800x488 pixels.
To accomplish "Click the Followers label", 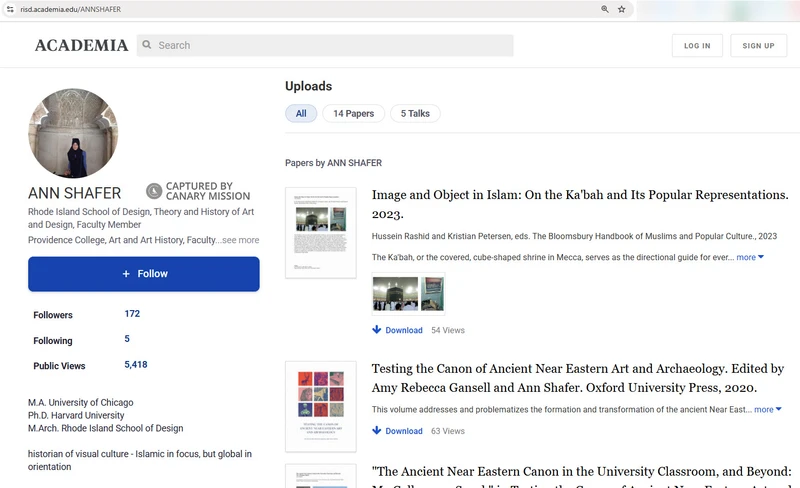I will pos(53,315).
